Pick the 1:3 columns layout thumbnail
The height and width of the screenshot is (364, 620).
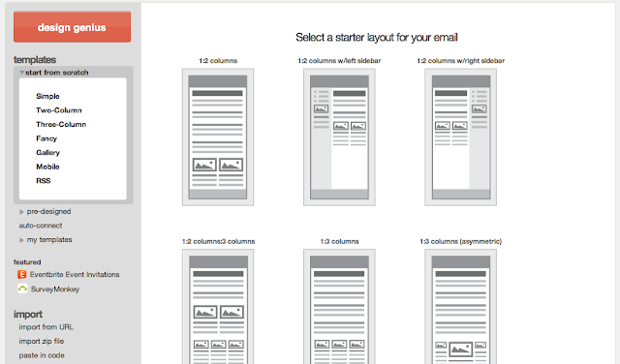click(339, 307)
